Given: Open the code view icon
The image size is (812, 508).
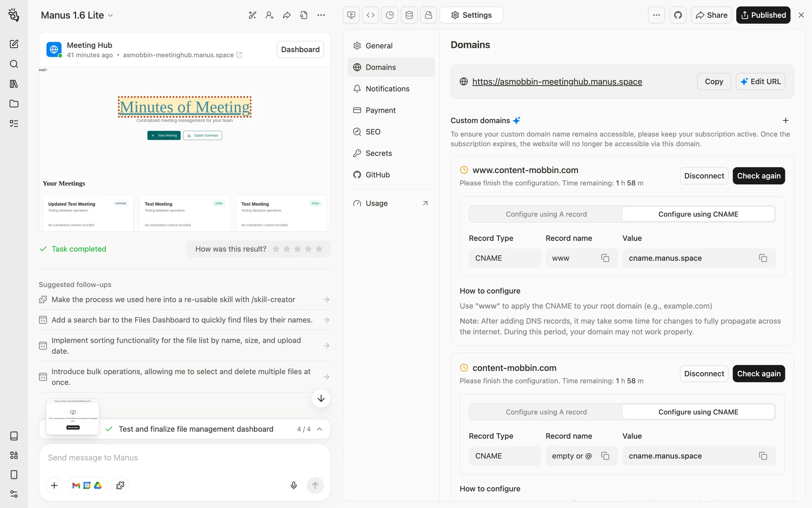Looking at the screenshot, I should [x=370, y=15].
